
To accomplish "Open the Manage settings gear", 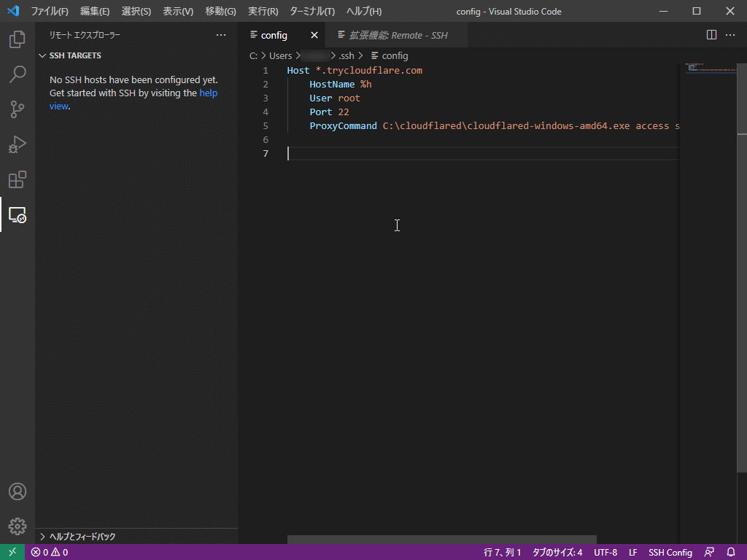I will coord(18,526).
